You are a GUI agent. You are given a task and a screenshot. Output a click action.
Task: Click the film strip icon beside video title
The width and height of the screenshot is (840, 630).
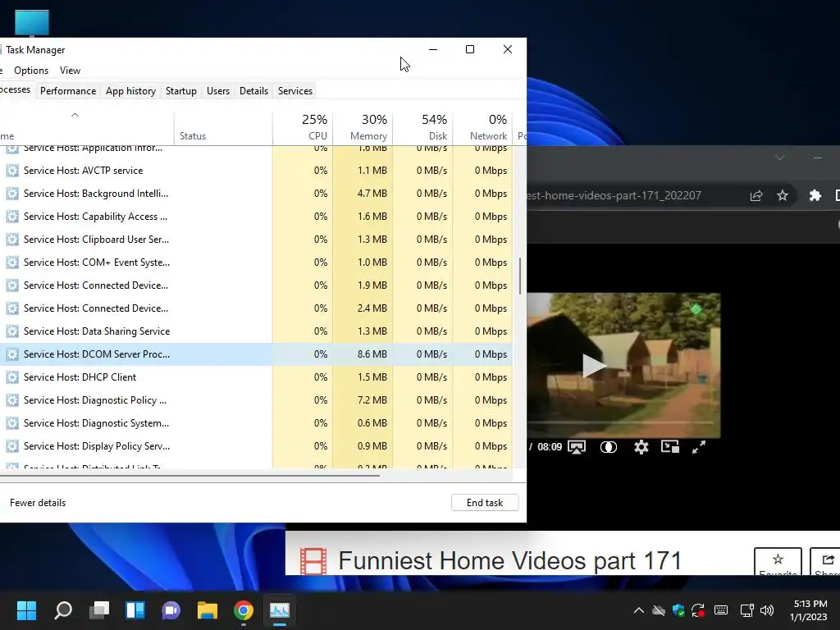313,561
